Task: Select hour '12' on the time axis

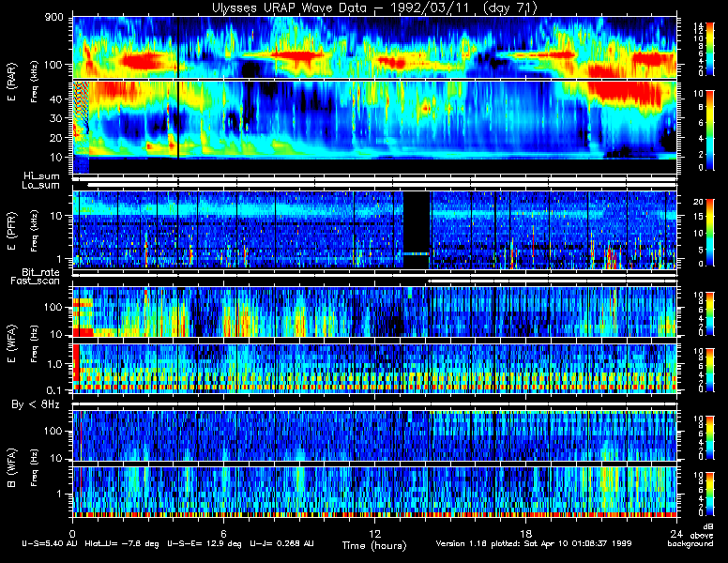Action: [x=374, y=533]
